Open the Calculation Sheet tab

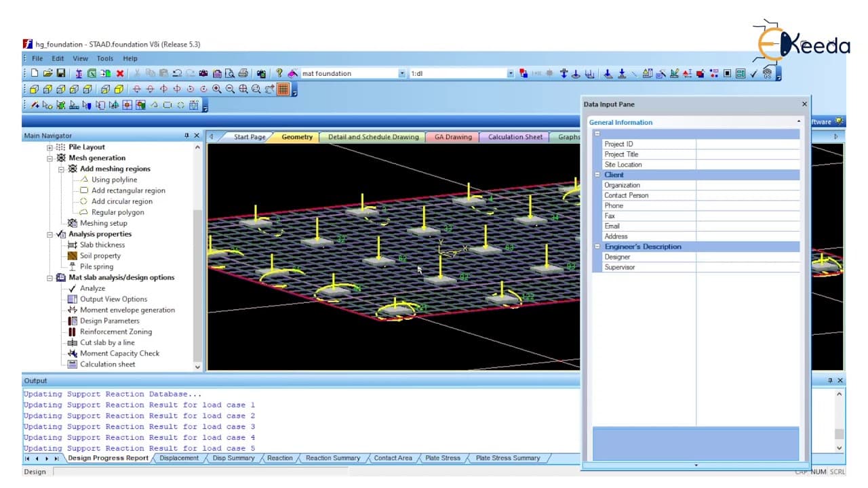click(515, 137)
